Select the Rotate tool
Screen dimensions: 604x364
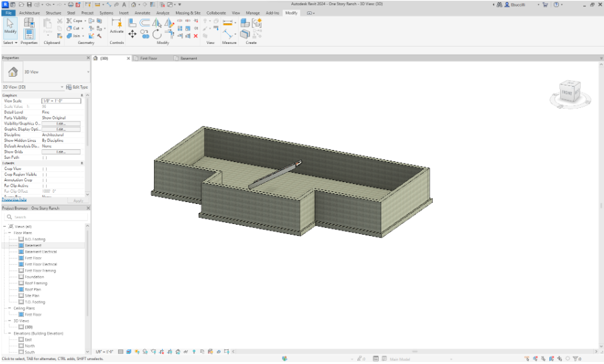157,34
